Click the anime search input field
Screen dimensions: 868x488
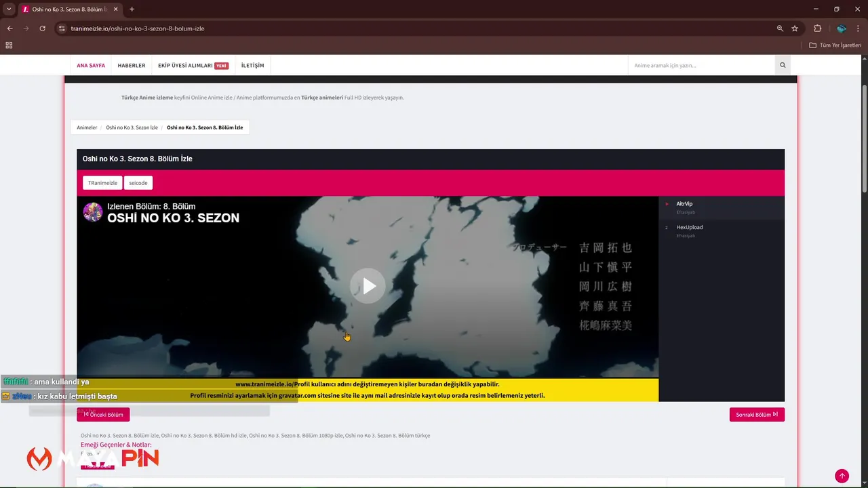click(x=701, y=66)
